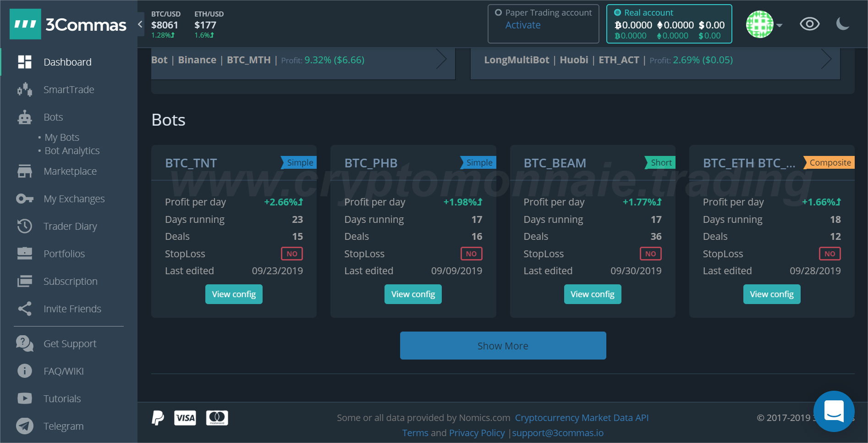Toggle the dark mode moon icon
Image resolution: width=868 pixels, height=443 pixels.
pos(843,24)
